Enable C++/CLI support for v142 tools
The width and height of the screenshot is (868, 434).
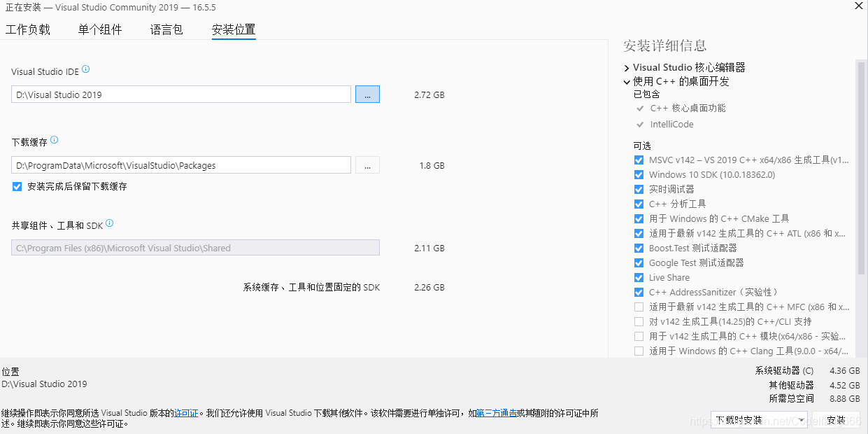[x=639, y=322]
